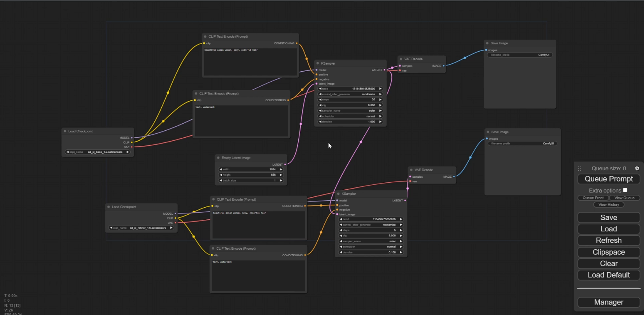The height and width of the screenshot is (315, 644).
Task: Click Load Default
Action: (x=609, y=275)
